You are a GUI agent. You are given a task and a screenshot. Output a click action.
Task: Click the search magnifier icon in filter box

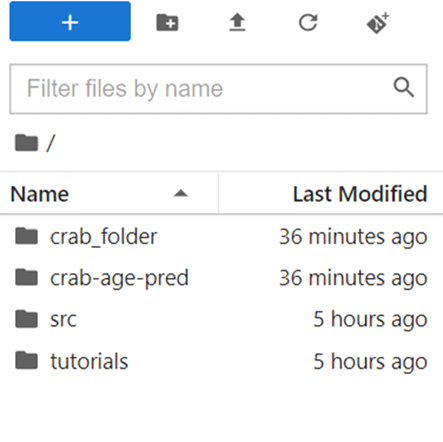coord(404,87)
